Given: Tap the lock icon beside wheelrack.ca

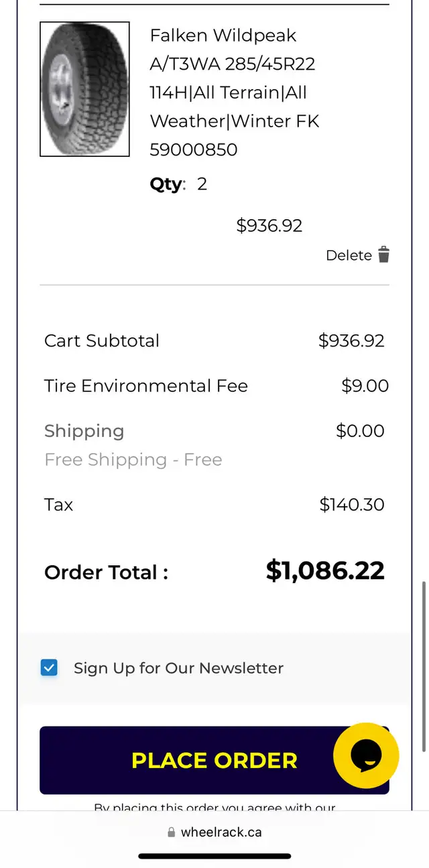Looking at the screenshot, I should [172, 832].
